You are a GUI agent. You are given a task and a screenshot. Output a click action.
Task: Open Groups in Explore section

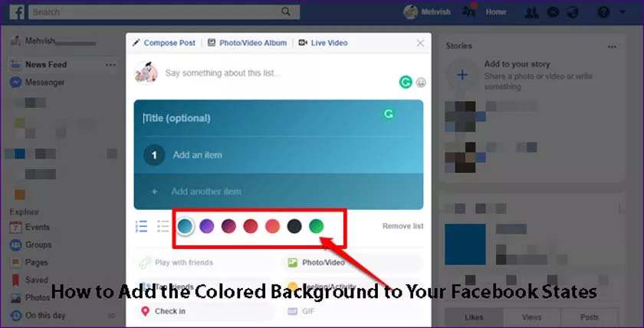pyautogui.click(x=38, y=244)
